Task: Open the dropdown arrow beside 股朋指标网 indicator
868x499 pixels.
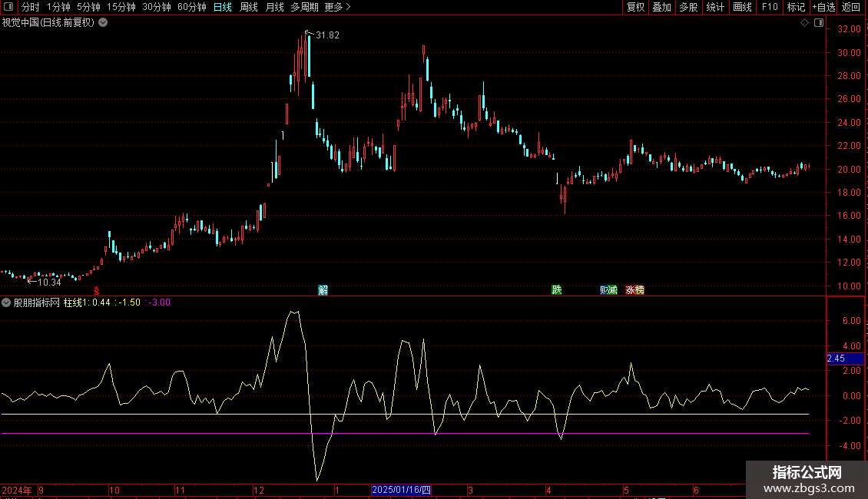Action: [x=6, y=302]
